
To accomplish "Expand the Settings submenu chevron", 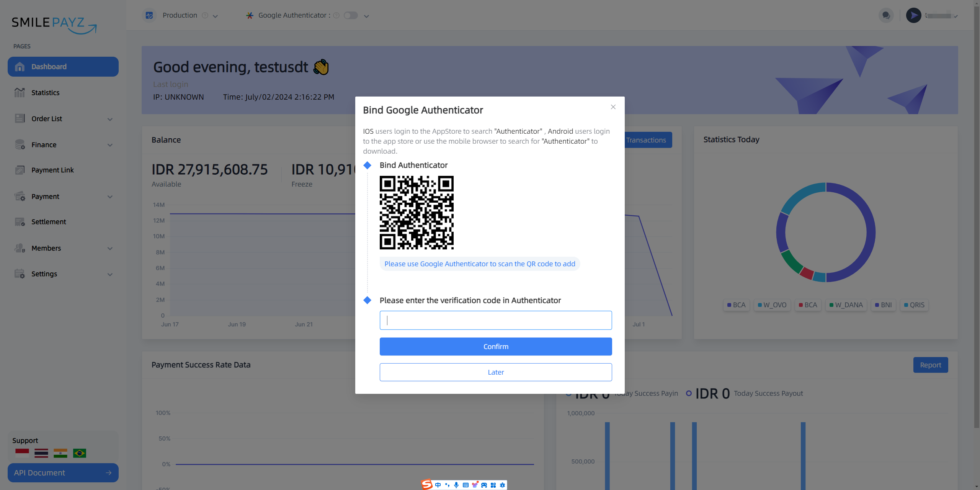I will point(110,274).
